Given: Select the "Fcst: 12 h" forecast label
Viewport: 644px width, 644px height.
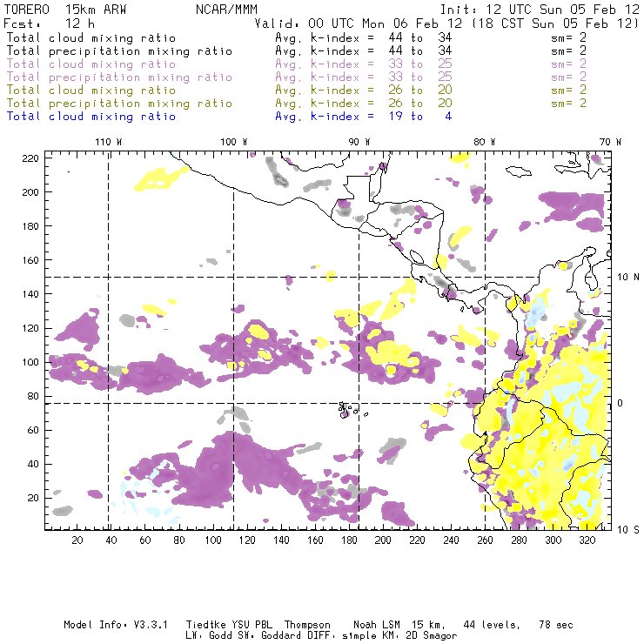Looking at the screenshot, I should pyautogui.click(x=49, y=23).
